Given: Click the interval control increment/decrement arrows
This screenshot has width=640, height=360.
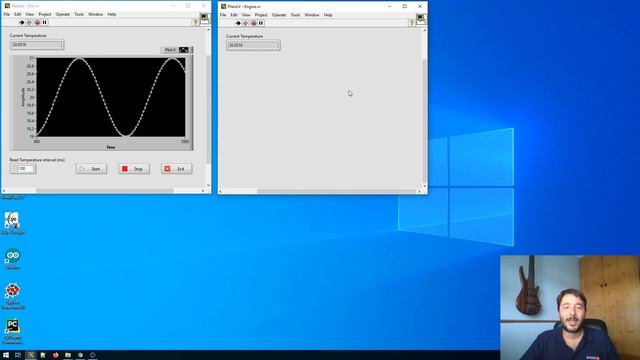Looking at the screenshot, I should (13, 169).
